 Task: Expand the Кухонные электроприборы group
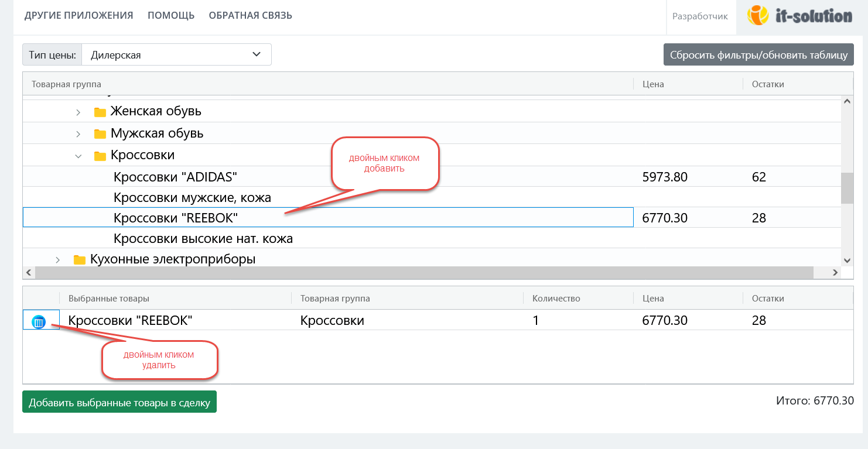click(x=57, y=259)
